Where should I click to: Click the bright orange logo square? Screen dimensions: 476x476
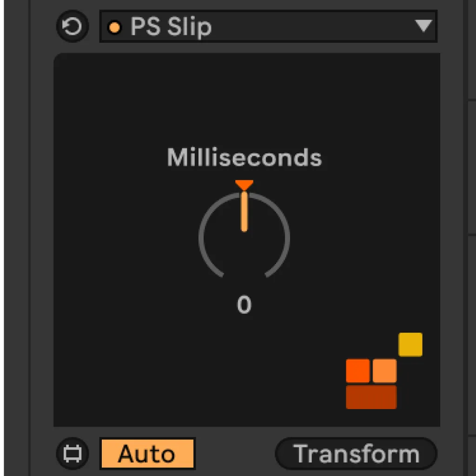[358, 370]
